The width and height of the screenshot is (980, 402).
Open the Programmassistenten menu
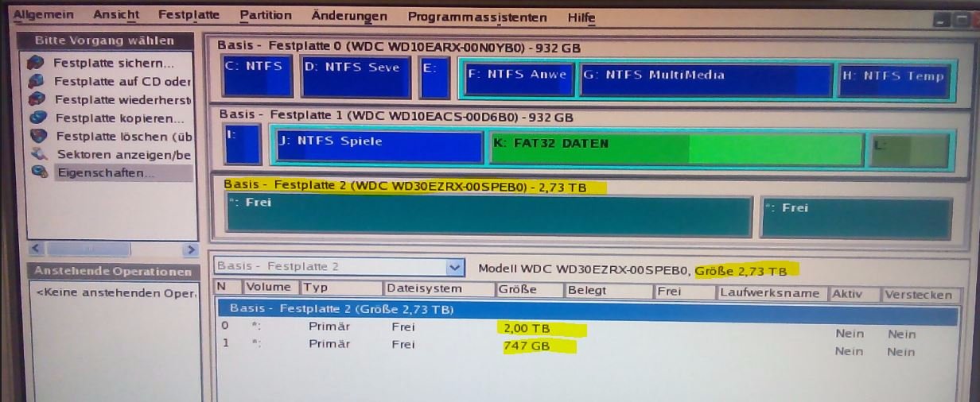coord(477,17)
